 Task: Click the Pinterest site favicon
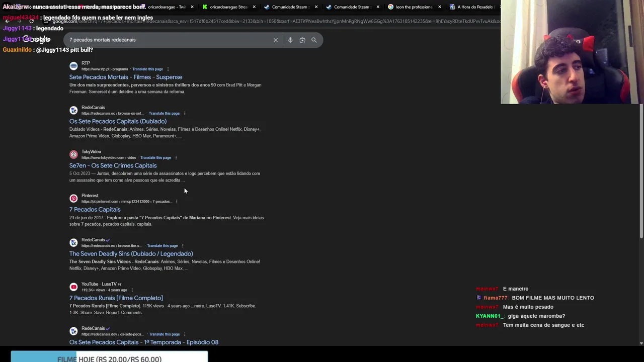click(73, 199)
